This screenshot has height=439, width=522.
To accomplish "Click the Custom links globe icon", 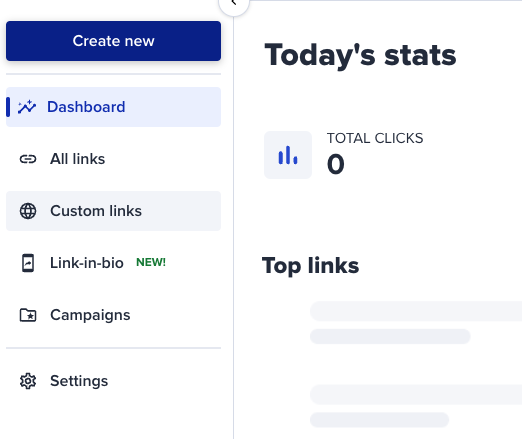I will coord(28,211).
